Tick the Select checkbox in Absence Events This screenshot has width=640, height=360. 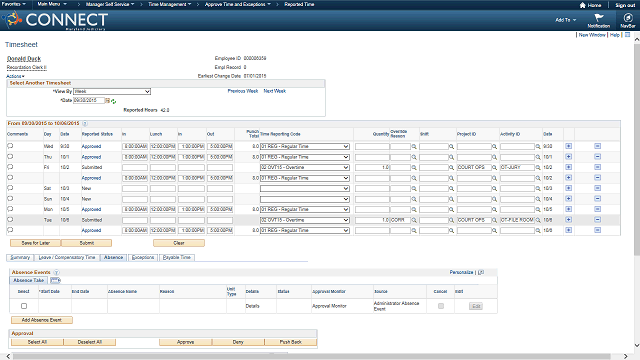pyautogui.click(x=24, y=306)
